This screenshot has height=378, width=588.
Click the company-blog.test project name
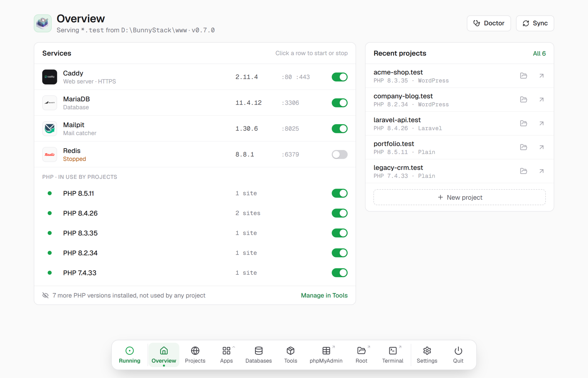point(403,96)
